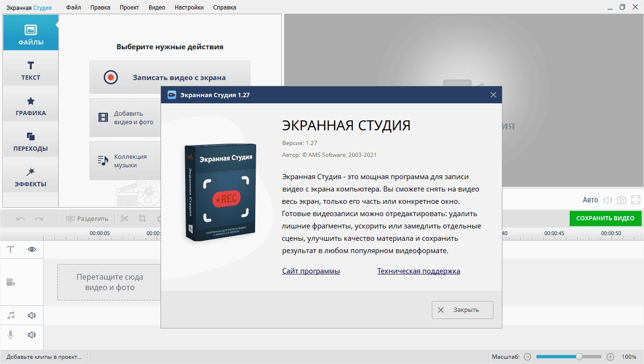Open the Техническая поддержка link
Viewport: 644px width, 364px height.
[419, 271]
